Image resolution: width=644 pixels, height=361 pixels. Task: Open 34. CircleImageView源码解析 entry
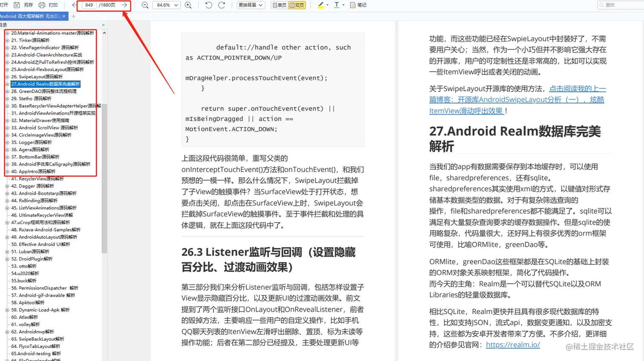(x=41, y=135)
